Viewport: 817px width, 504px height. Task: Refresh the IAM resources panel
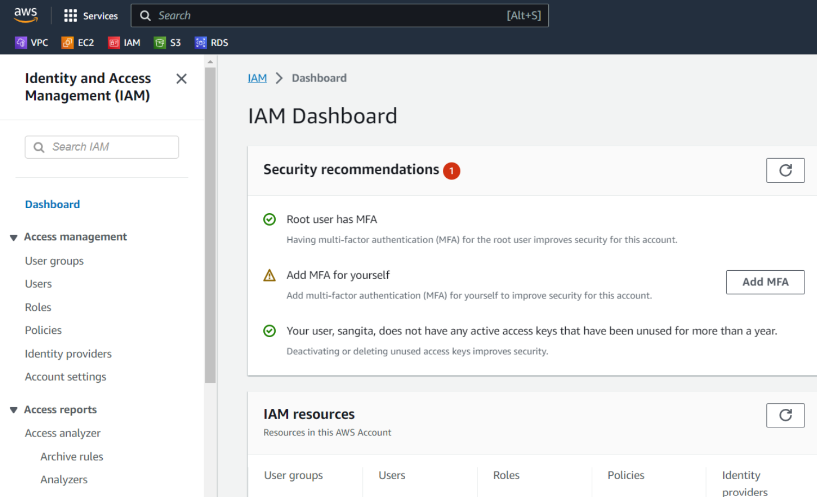click(785, 415)
